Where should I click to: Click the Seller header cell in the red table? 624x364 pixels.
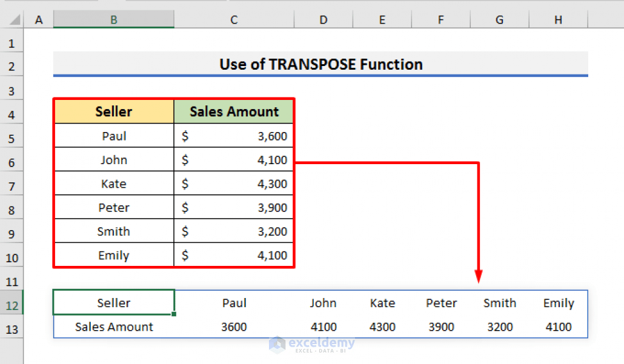(113, 111)
